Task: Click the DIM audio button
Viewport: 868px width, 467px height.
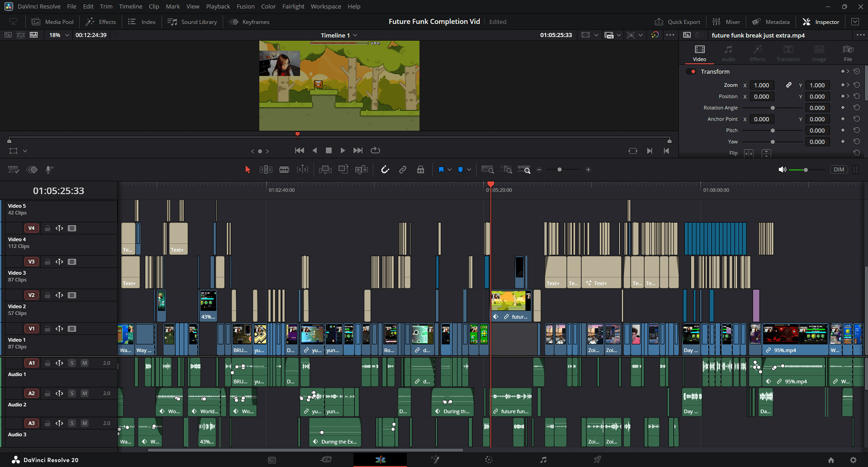Action: (839, 169)
